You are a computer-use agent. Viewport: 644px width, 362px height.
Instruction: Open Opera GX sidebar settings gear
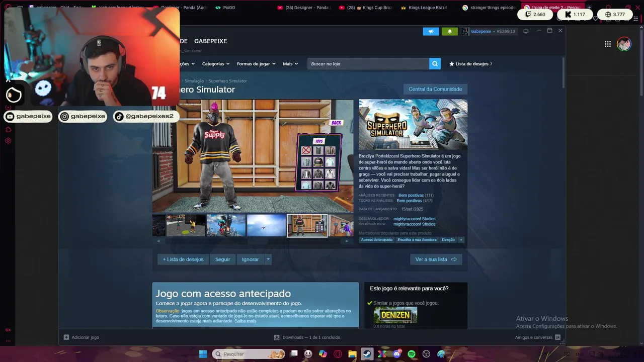click(8, 141)
